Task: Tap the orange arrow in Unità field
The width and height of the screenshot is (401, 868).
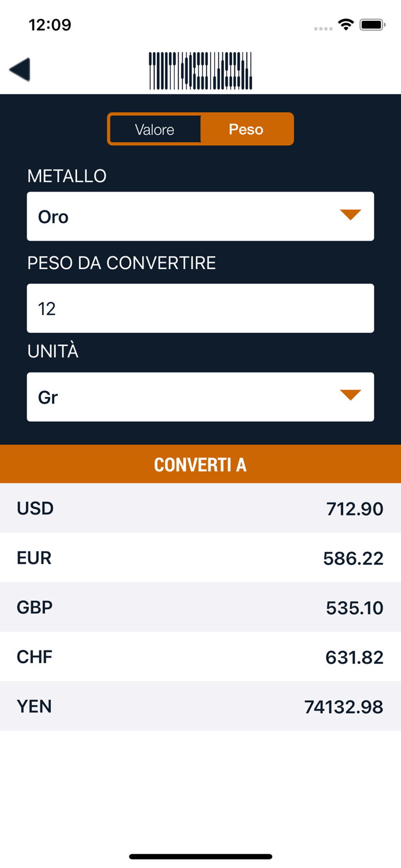Action: pyautogui.click(x=350, y=395)
